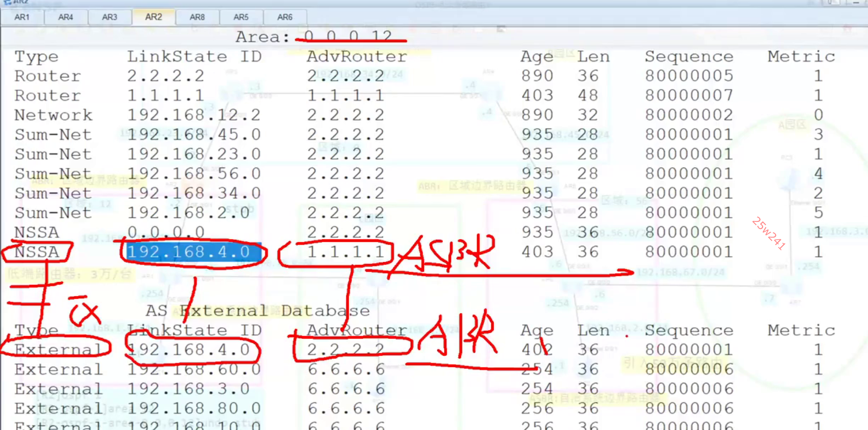Click the NSSA 0.0.0.0 default entry

166,232
